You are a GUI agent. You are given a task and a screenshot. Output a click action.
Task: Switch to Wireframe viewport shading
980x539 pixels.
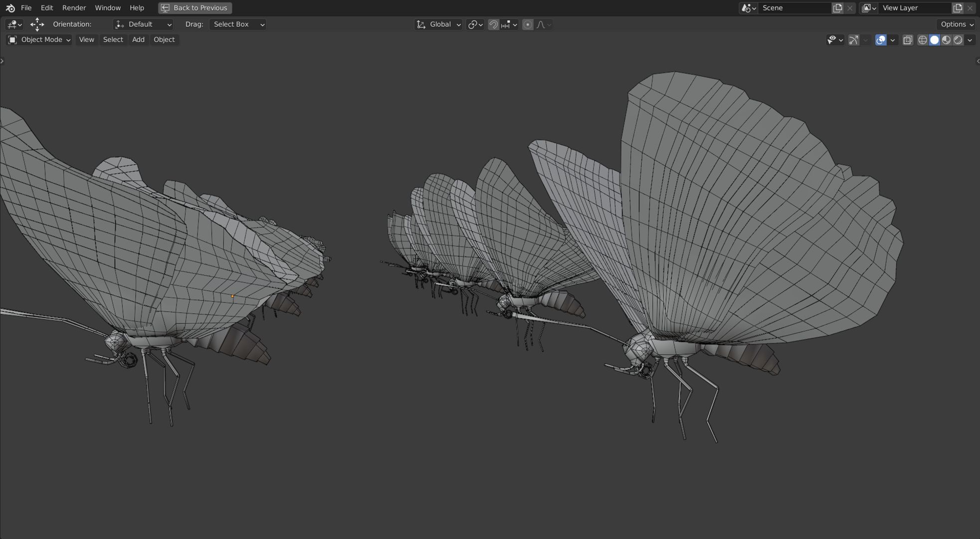pos(922,40)
